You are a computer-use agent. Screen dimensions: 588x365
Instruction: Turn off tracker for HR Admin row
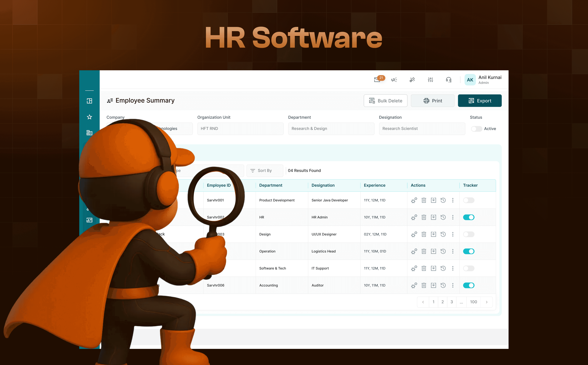[x=469, y=217]
